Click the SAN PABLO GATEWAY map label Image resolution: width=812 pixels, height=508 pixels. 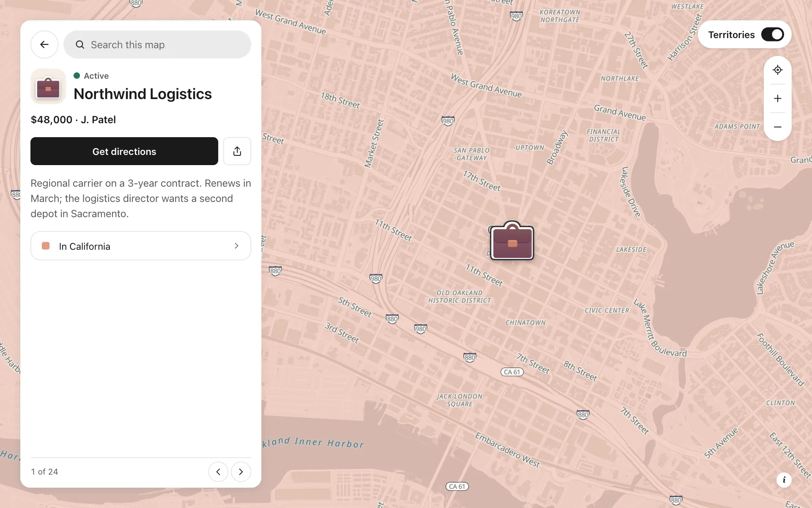coord(472,154)
